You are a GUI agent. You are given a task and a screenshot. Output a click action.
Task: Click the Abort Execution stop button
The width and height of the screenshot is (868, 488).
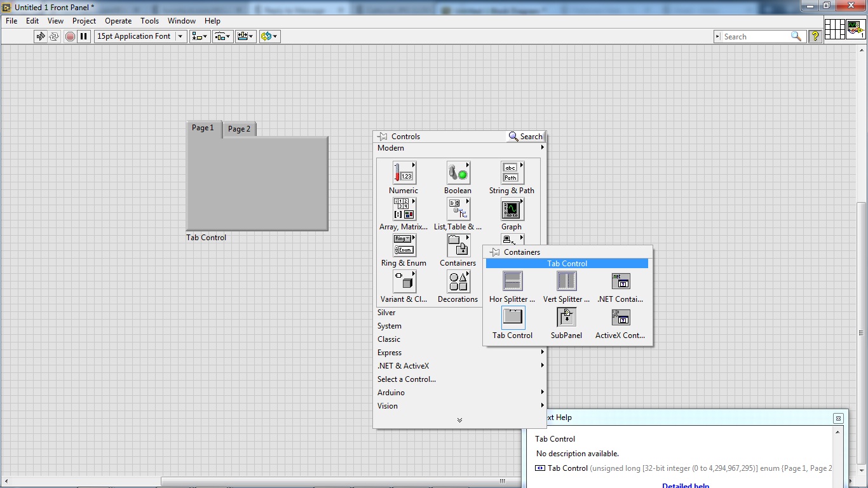pos(70,36)
